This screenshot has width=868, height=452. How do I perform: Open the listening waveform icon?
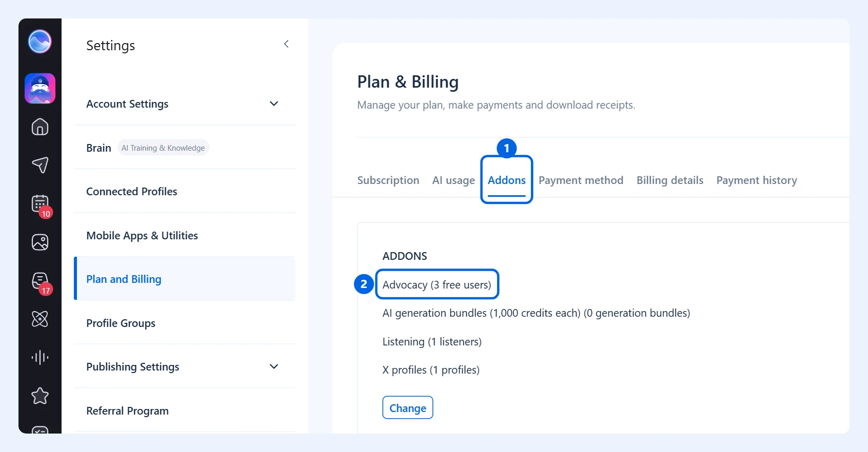coord(40,357)
